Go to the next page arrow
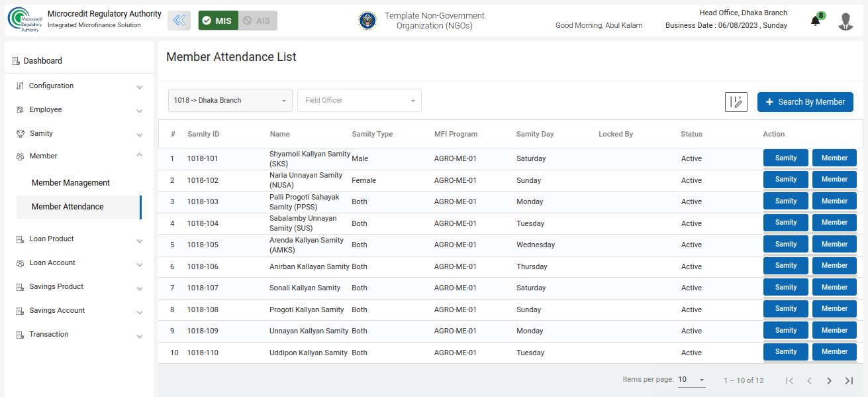The height and width of the screenshot is (397, 868). (829, 380)
